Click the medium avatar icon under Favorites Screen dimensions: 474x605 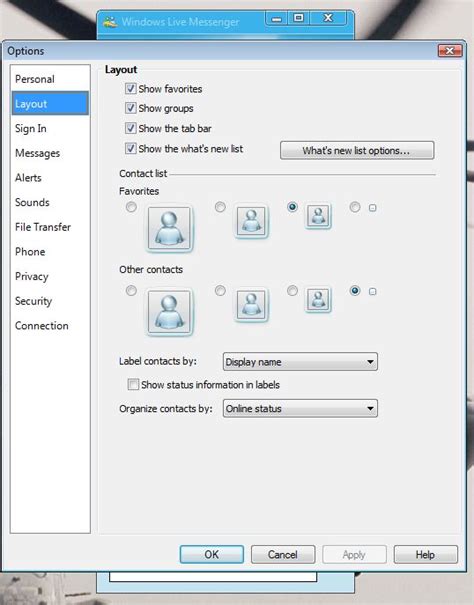(x=251, y=221)
